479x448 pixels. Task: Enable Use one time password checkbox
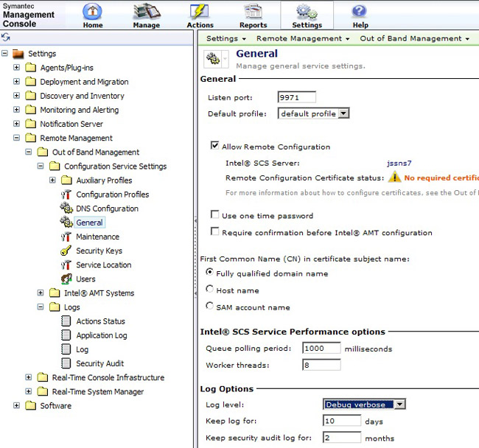pyautogui.click(x=214, y=214)
